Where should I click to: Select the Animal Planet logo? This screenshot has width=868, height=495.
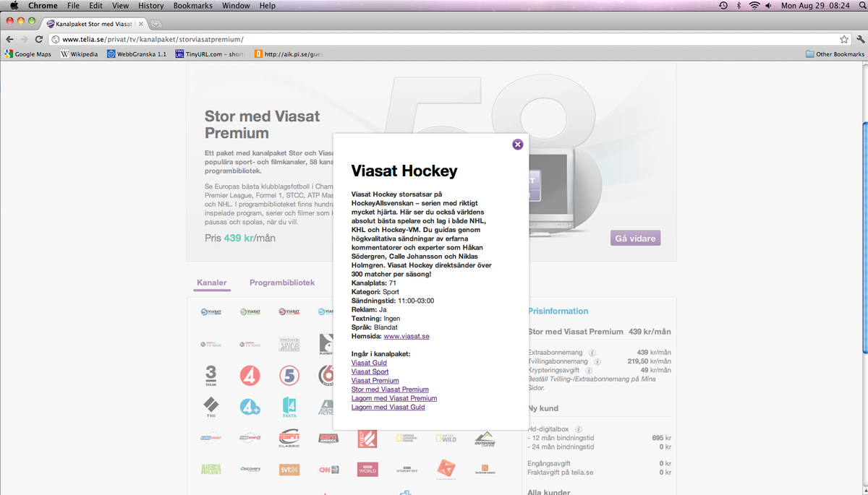210,469
